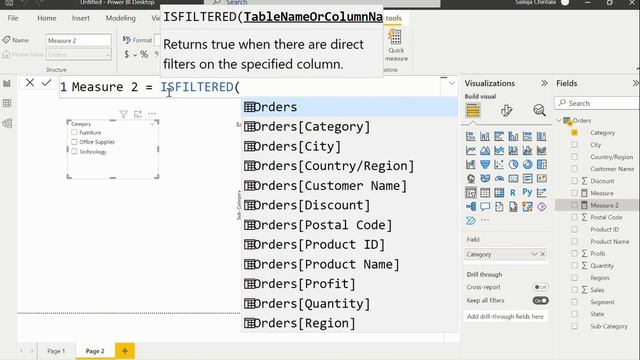Expand the formula bar chevron
This screenshot has width=640, height=360.
point(452,83)
